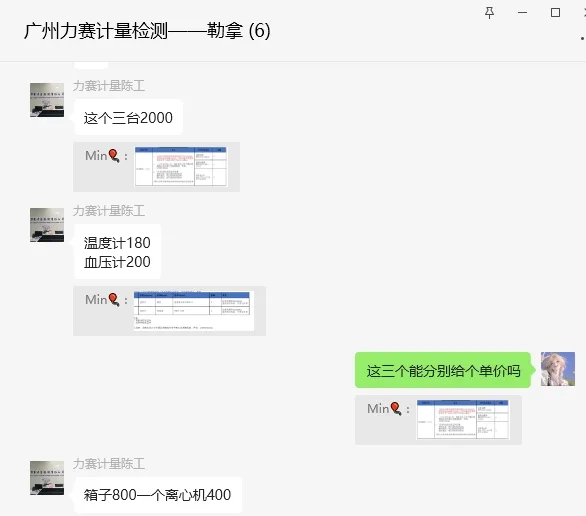Click the group chat title 广州力赛计量检测——勒拿 (6)

147,31
